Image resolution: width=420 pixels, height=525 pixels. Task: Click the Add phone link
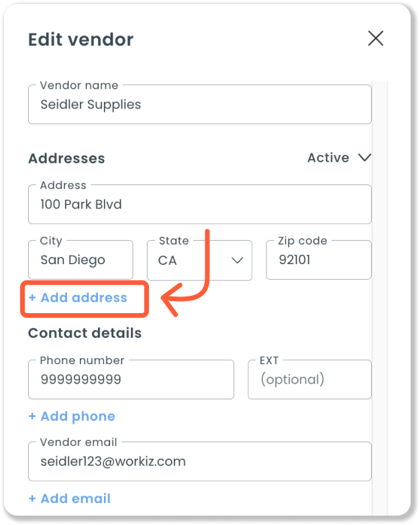[72, 416]
